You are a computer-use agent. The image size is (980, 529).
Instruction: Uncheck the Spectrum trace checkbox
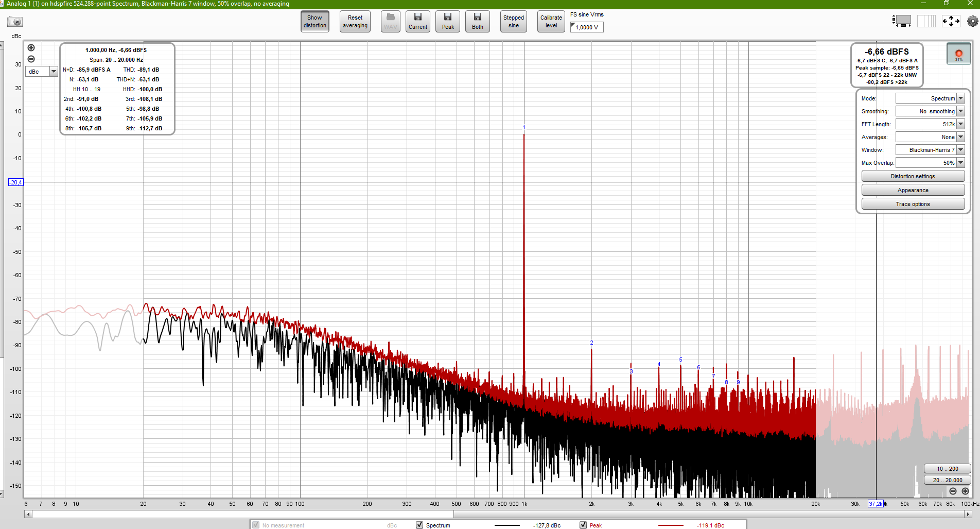coord(419,525)
